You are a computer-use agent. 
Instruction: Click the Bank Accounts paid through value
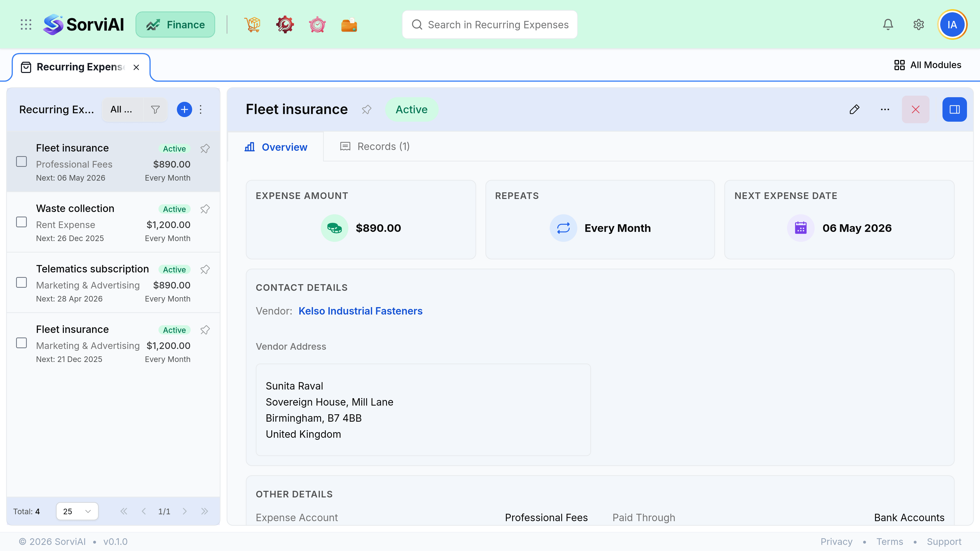click(x=909, y=518)
